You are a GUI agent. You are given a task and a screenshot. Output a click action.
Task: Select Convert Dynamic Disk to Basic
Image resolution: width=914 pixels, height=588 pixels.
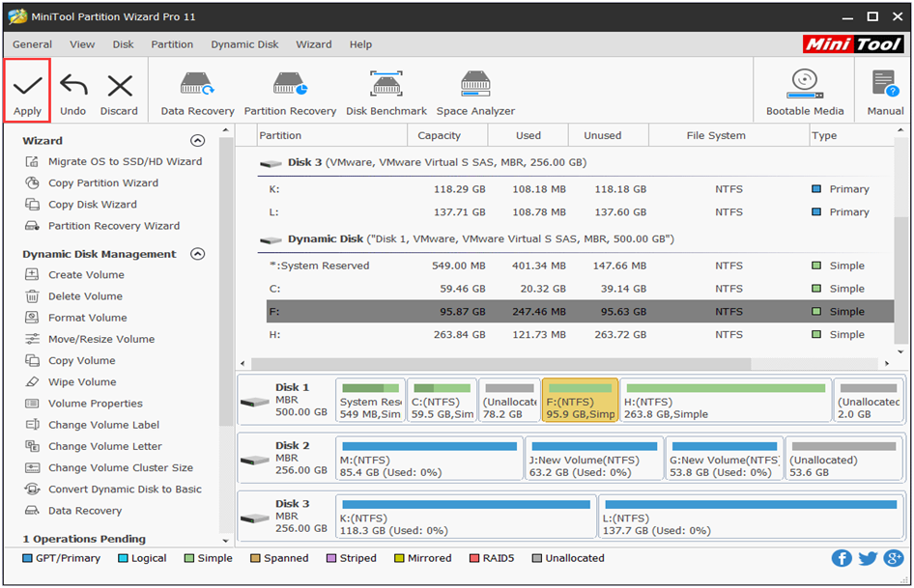click(113, 490)
